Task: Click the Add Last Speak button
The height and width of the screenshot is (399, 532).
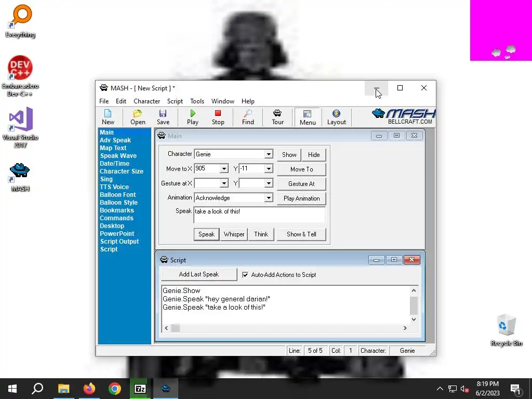Action: (199, 274)
